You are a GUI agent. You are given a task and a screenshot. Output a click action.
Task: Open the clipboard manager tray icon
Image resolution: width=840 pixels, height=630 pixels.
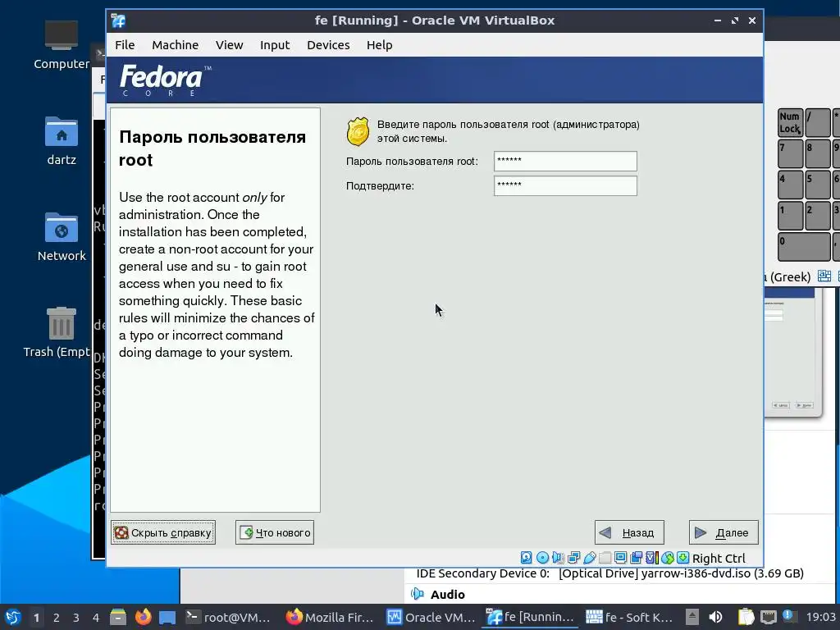click(746, 617)
